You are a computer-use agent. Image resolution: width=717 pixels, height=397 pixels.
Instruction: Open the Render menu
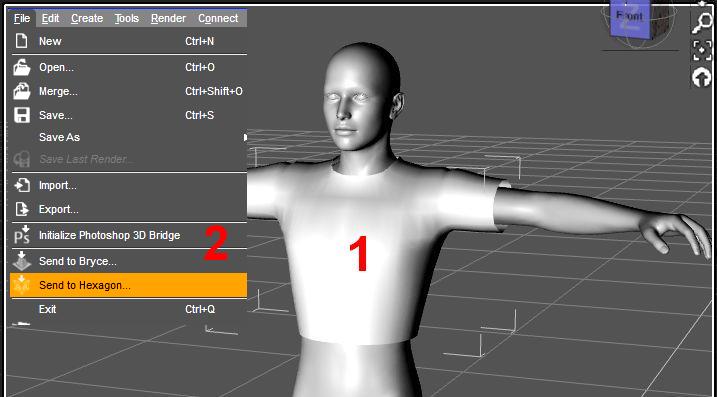coord(168,18)
